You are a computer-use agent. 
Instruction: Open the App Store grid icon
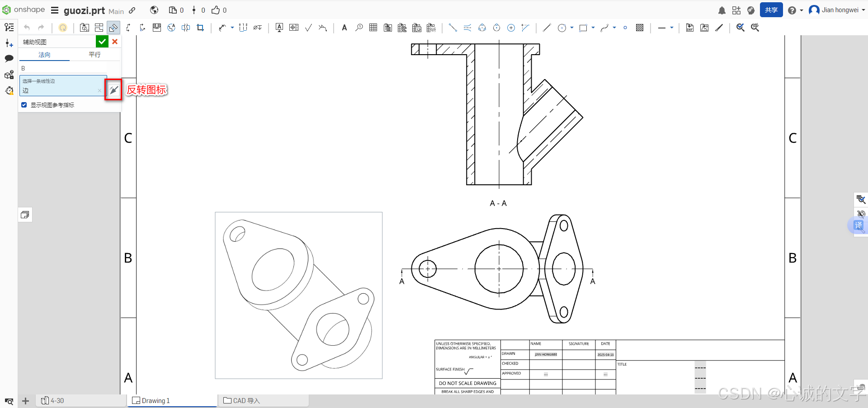tap(736, 10)
